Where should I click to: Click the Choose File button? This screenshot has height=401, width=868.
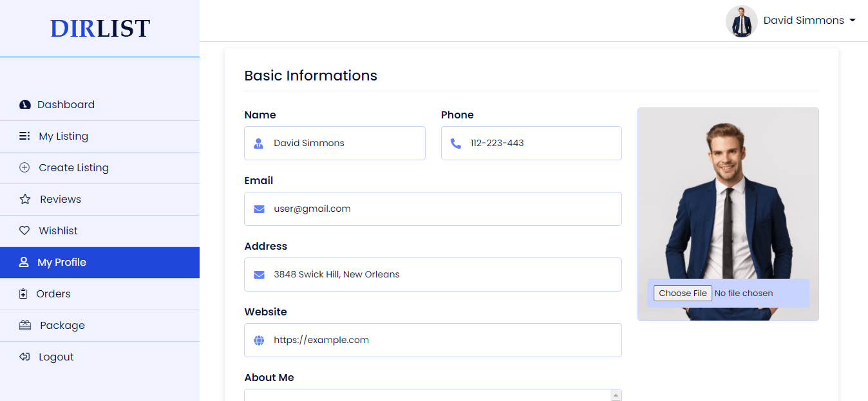coord(683,293)
